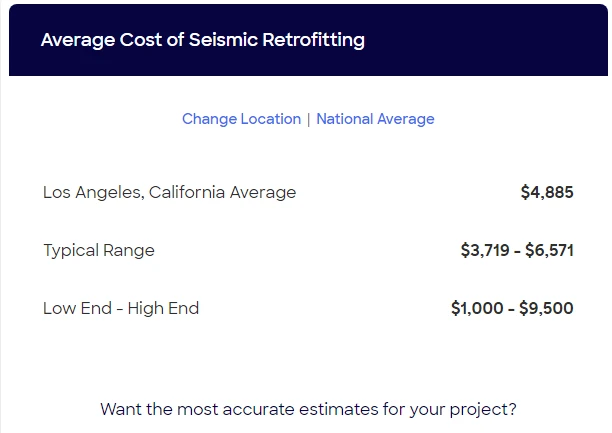Screen dimensions: 612x433
Task: Click the separator bar between the two links
Action: coord(309,119)
